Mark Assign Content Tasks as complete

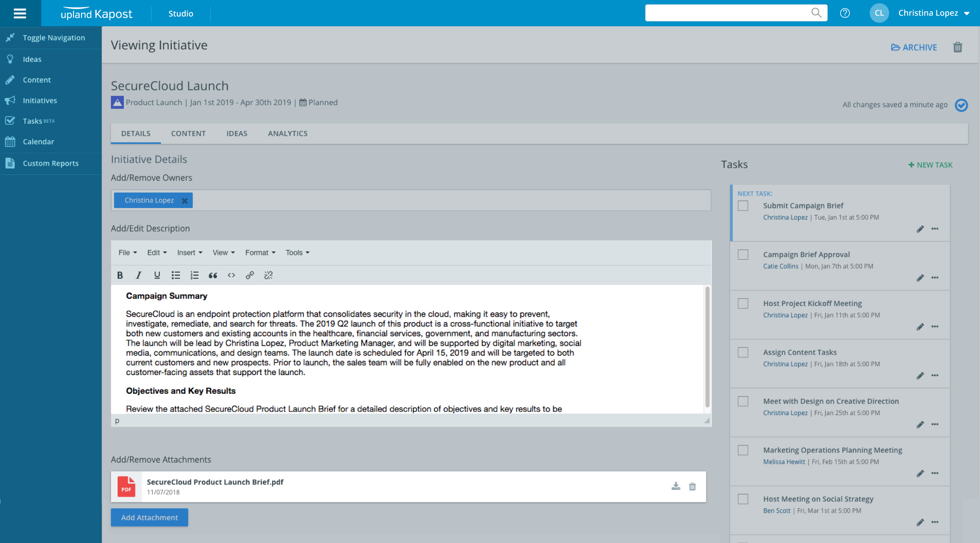pyautogui.click(x=743, y=352)
